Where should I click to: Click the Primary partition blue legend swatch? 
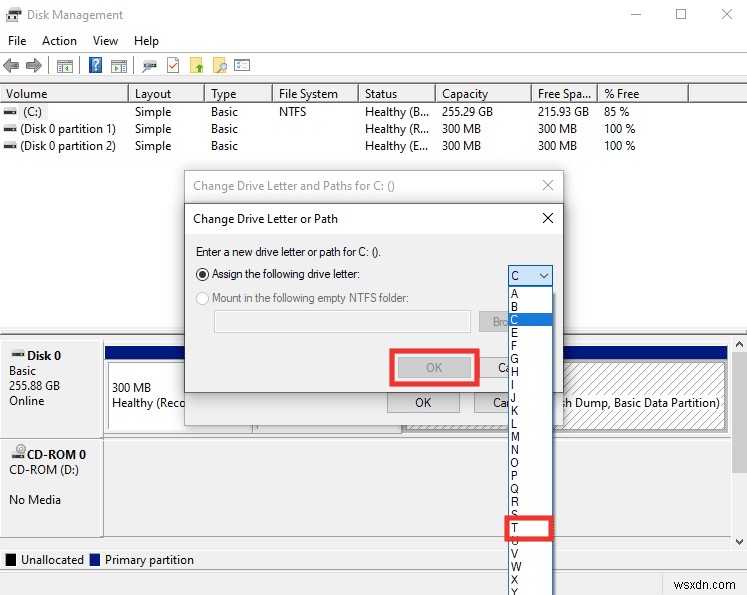(x=95, y=560)
